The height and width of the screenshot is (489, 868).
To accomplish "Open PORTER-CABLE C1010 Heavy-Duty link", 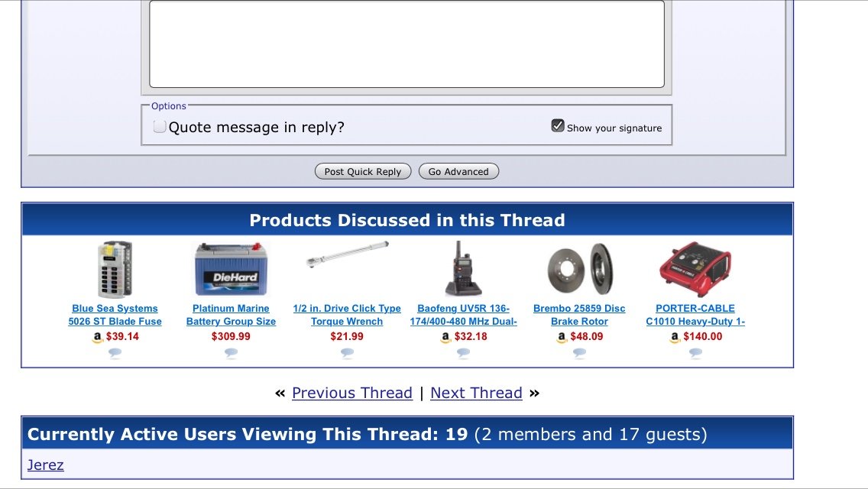I will click(695, 315).
